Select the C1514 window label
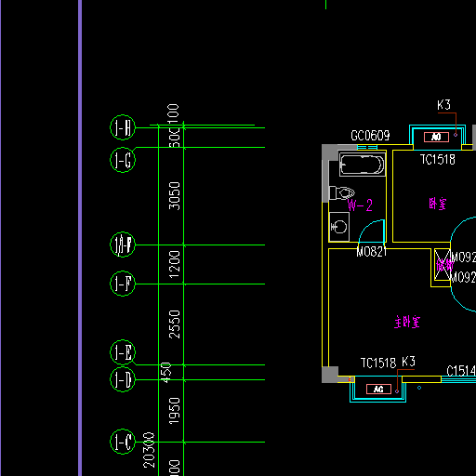The height and width of the screenshot is (476, 476). point(461,371)
